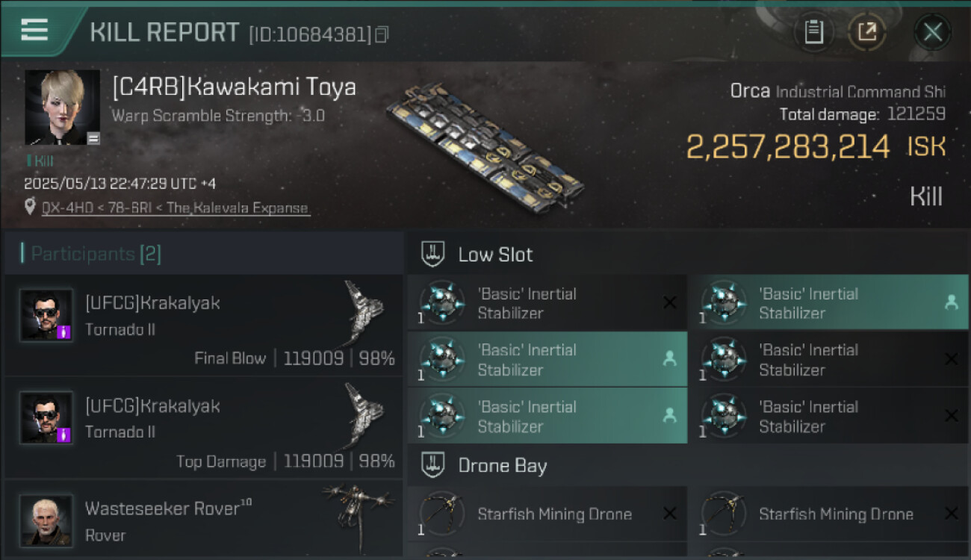971x560 pixels.
Task: Click the location pin icon
Action: [x=30, y=207]
